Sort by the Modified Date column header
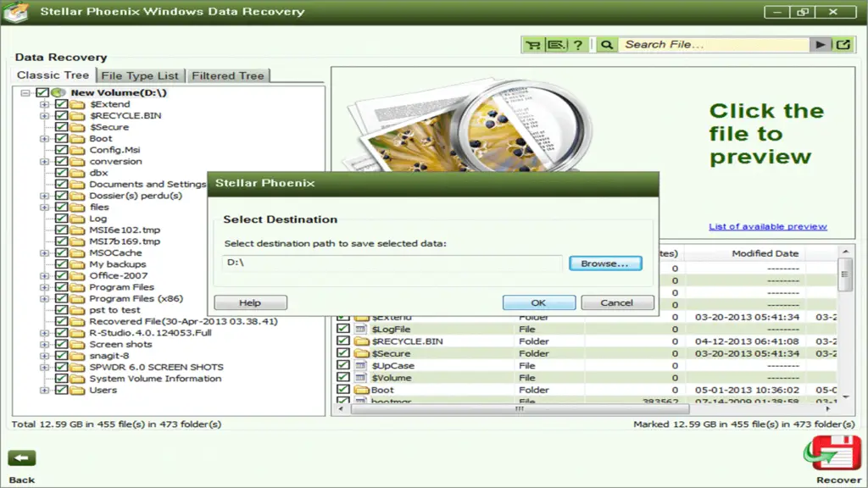The image size is (868, 488). (x=765, y=253)
